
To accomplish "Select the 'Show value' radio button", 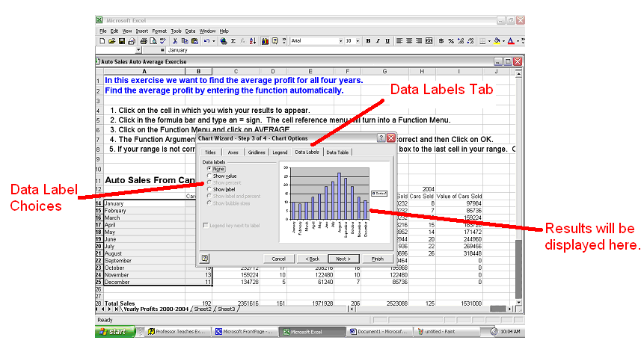I will 209,176.
